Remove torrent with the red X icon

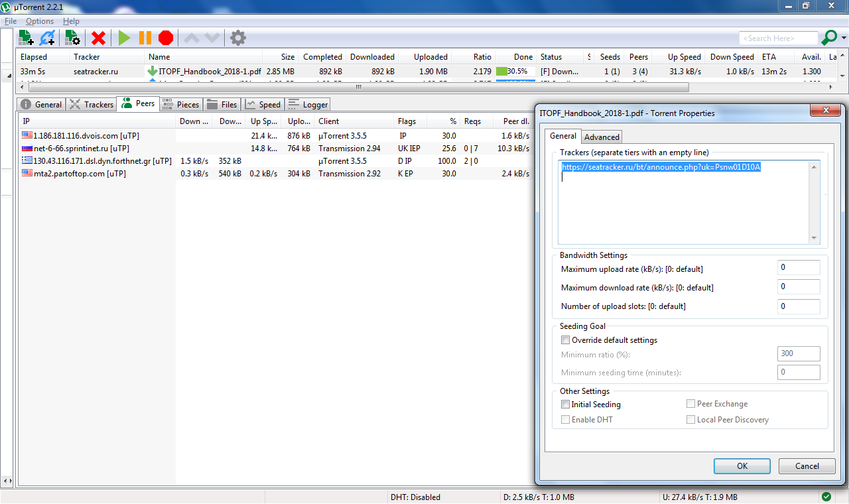pos(98,38)
